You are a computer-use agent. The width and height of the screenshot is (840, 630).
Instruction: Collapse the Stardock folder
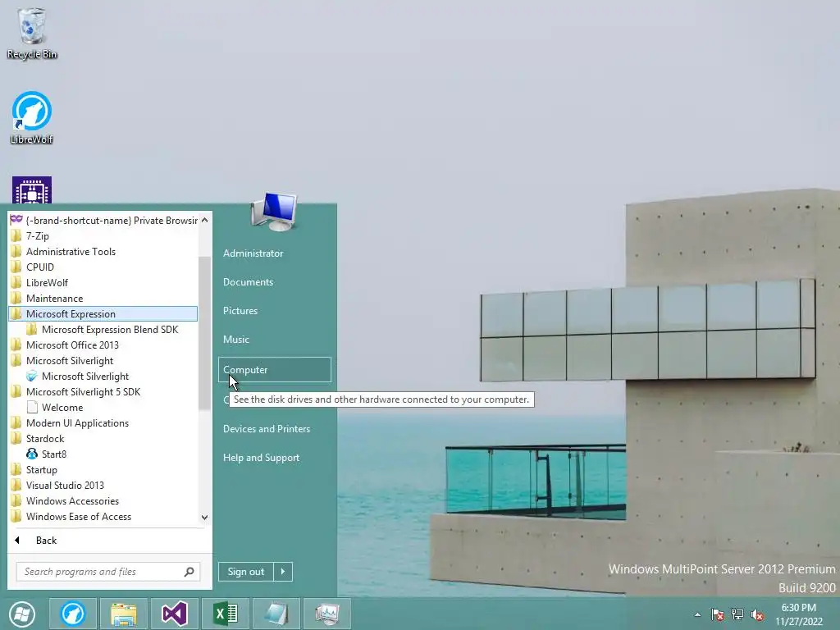point(103,438)
